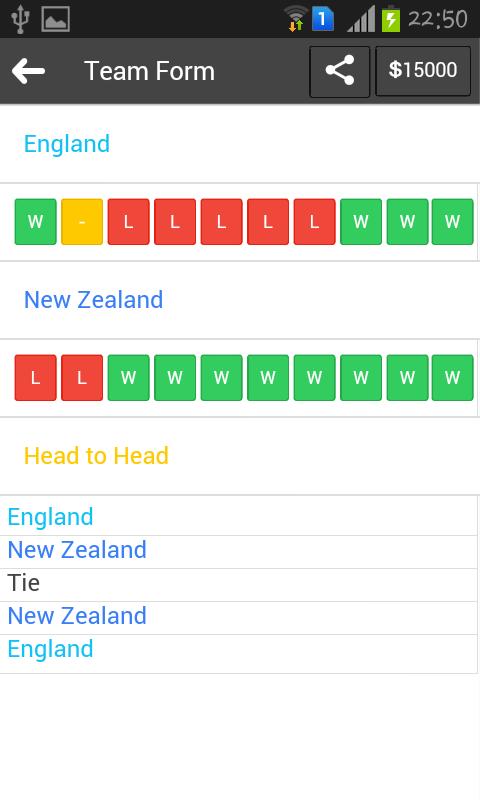Screen dimensions: 480x800
Task: Select first England head-to-head row
Action: (239, 519)
